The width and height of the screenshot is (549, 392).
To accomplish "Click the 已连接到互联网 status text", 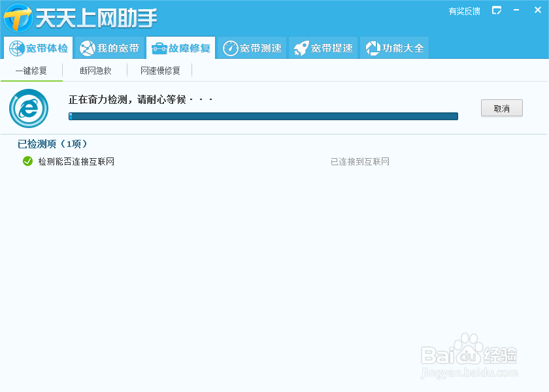I will coord(360,162).
